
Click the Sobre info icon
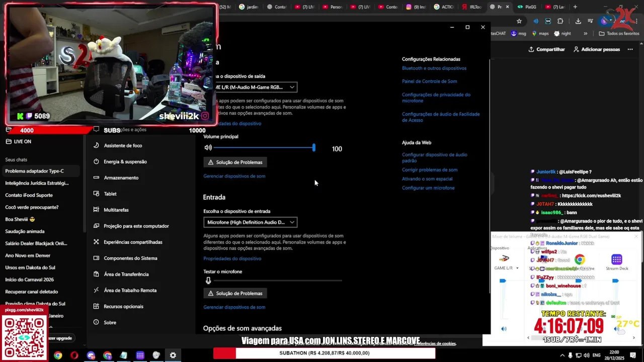tap(96, 322)
